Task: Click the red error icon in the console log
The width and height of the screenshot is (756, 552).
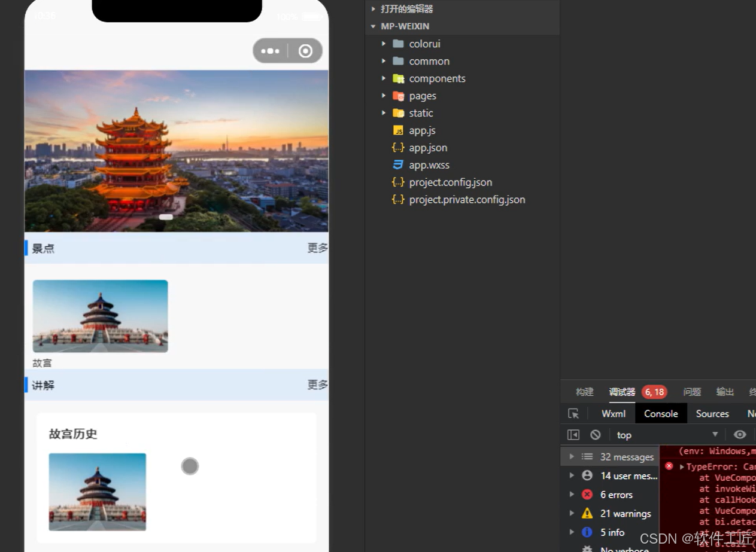Action: (x=669, y=466)
